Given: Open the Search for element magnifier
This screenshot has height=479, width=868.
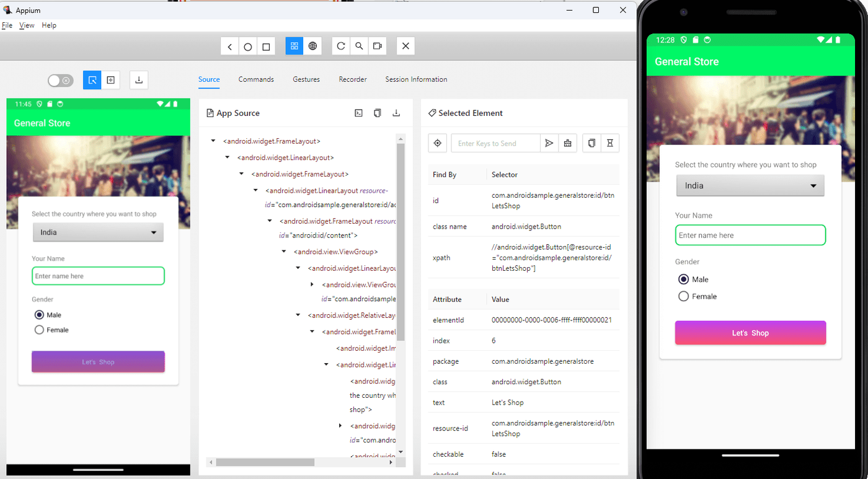Looking at the screenshot, I should click(x=359, y=46).
